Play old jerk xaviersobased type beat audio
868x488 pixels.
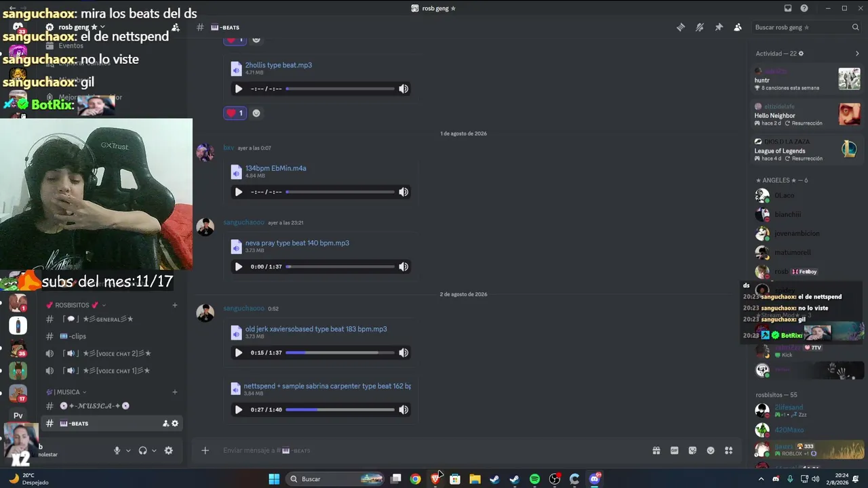[239, 352]
